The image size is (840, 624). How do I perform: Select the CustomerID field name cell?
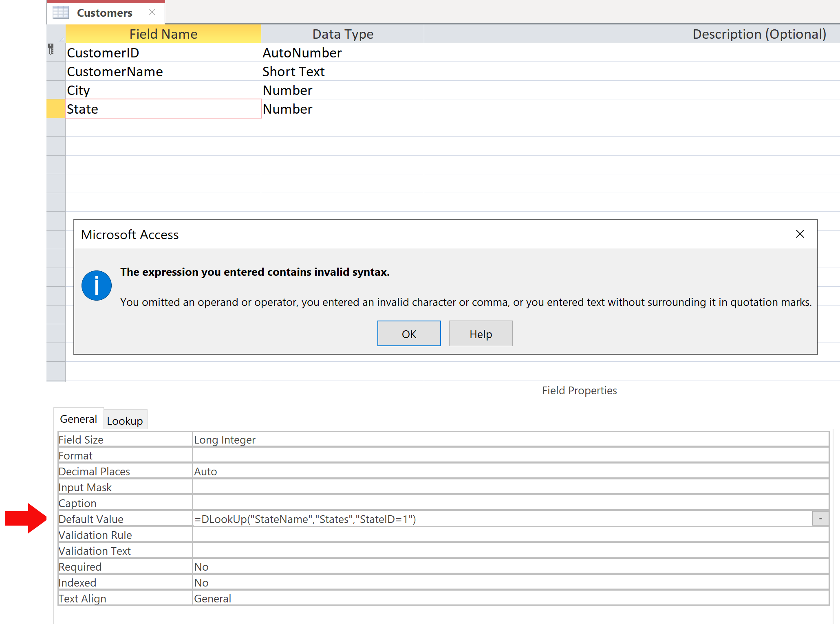tap(163, 53)
